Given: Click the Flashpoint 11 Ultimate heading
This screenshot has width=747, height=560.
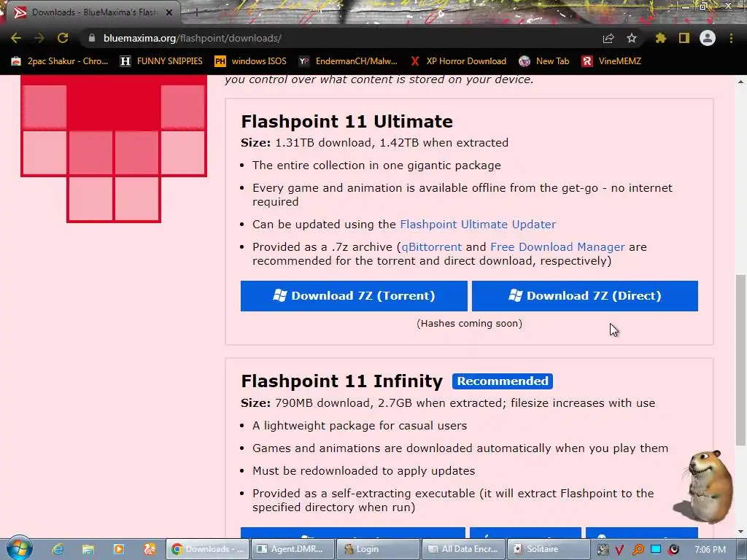Looking at the screenshot, I should tap(347, 122).
